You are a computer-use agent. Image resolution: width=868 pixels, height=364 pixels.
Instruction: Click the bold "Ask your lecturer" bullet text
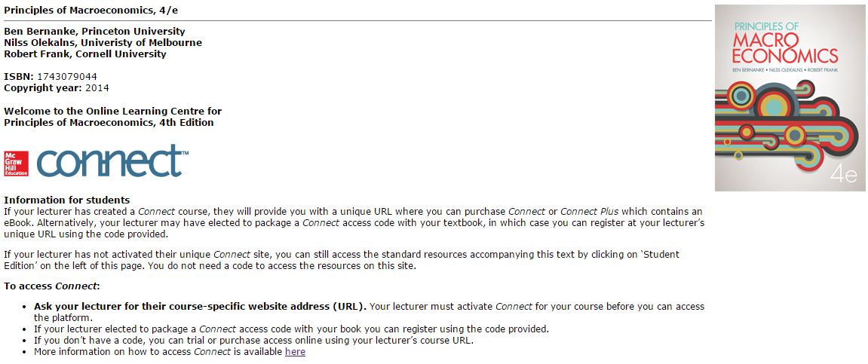[201, 307]
